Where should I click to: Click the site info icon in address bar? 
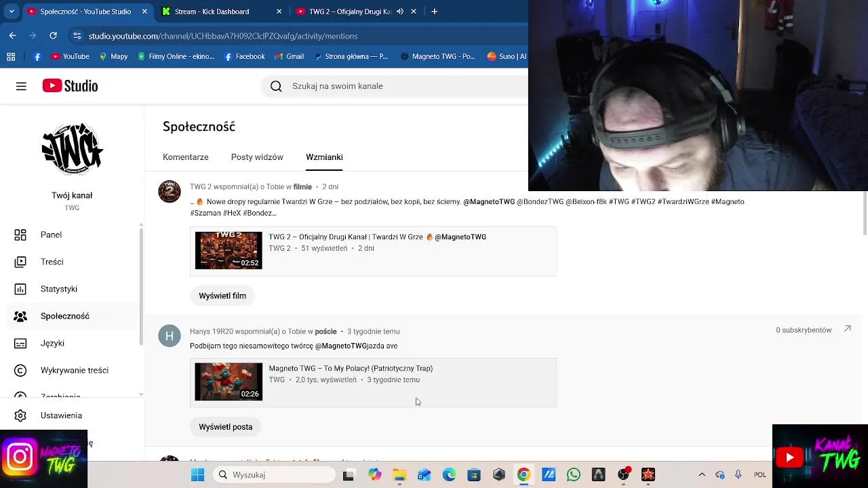pyautogui.click(x=77, y=36)
